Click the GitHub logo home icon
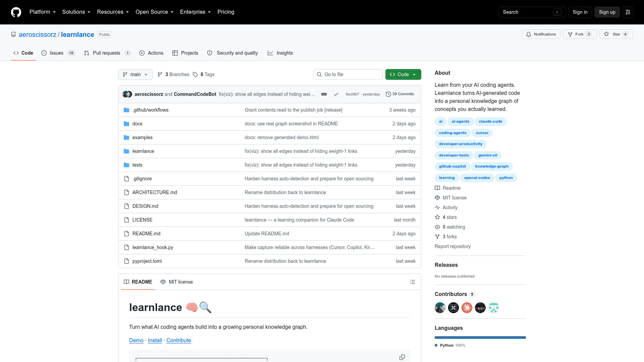The image size is (644, 362). tap(16, 12)
